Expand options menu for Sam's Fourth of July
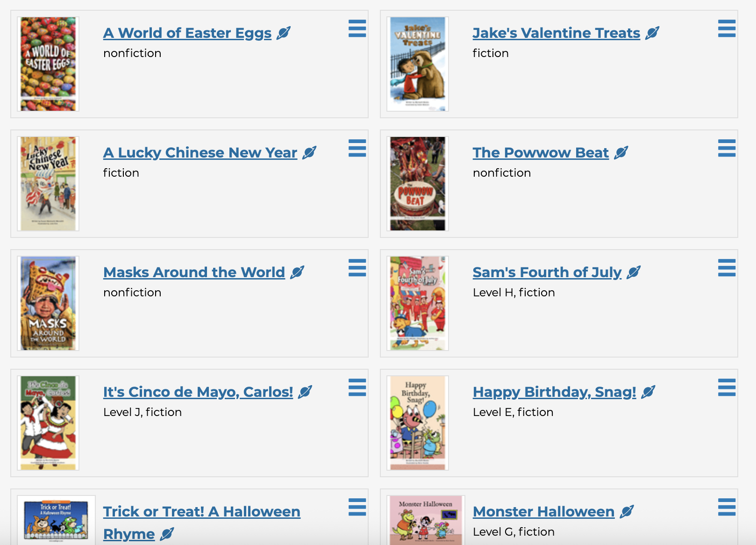Screen dimensions: 756x545 [x=727, y=268]
